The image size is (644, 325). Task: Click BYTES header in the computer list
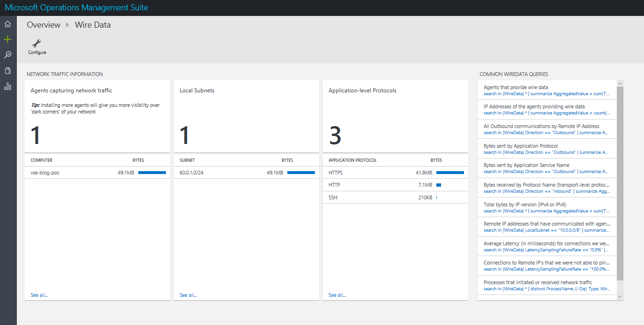point(138,160)
